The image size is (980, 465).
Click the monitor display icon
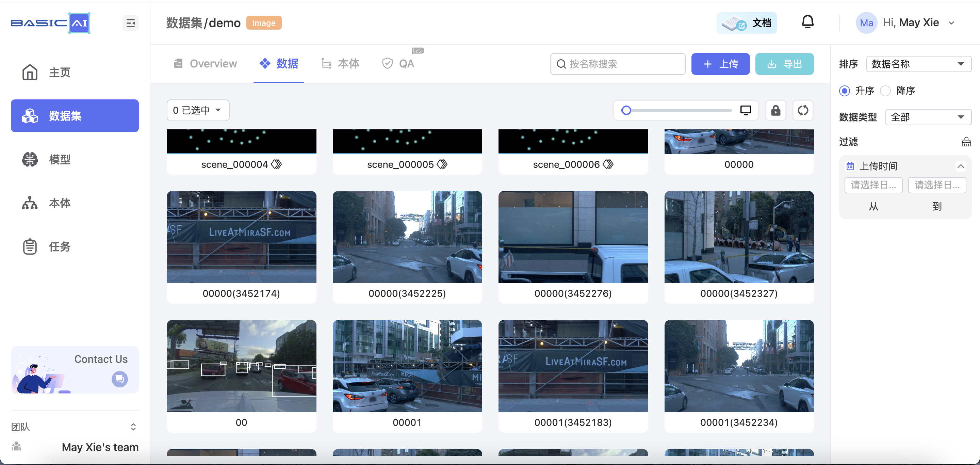pos(746,110)
